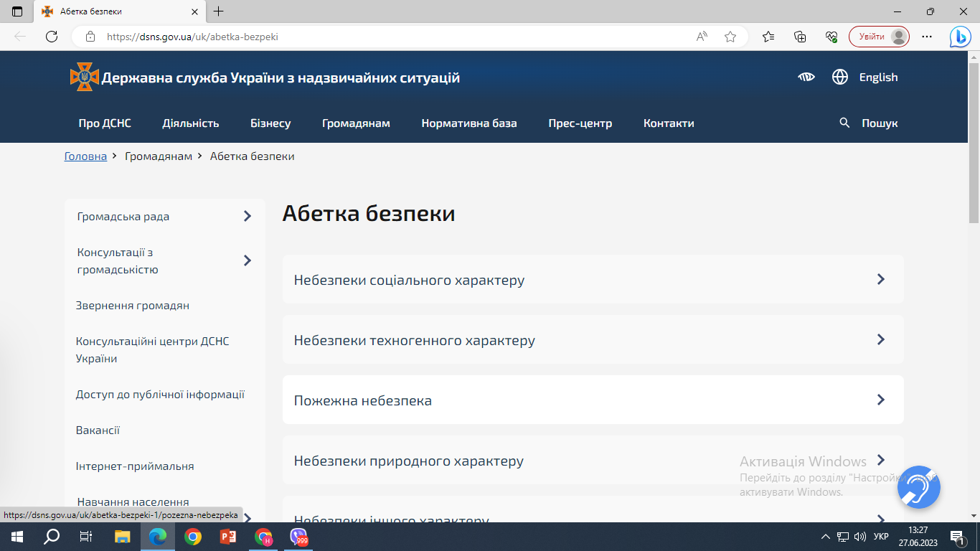The image size is (980, 551).
Task: Click the browser address bar URL field
Action: (x=395, y=37)
